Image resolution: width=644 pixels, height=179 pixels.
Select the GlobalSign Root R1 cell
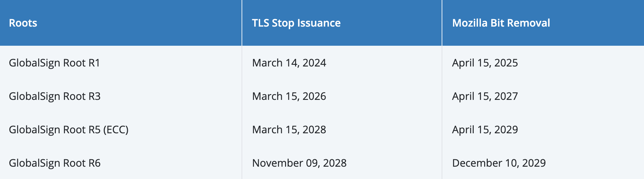(x=54, y=63)
